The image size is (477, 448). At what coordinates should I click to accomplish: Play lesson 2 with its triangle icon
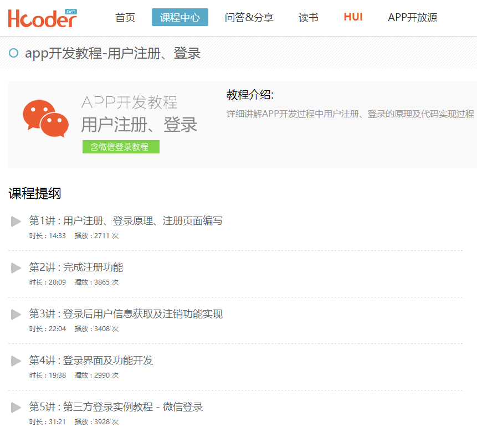[x=16, y=268]
